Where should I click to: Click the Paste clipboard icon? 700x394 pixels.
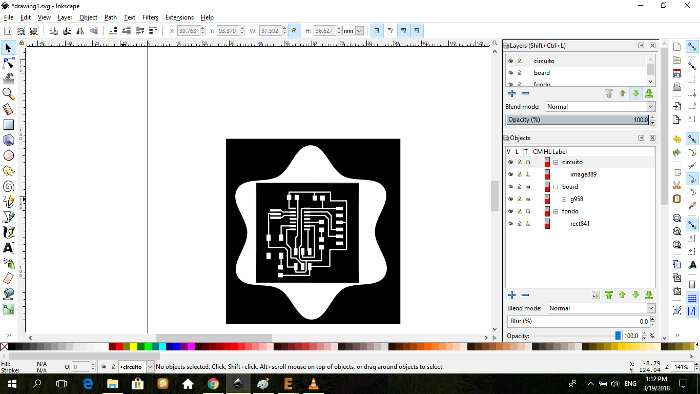click(677, 199)
